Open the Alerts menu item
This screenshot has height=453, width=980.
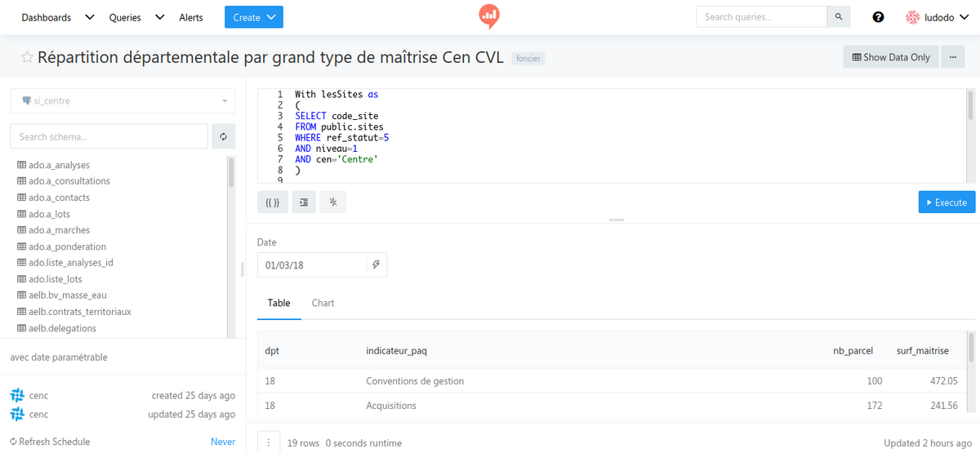coord(191,17)
